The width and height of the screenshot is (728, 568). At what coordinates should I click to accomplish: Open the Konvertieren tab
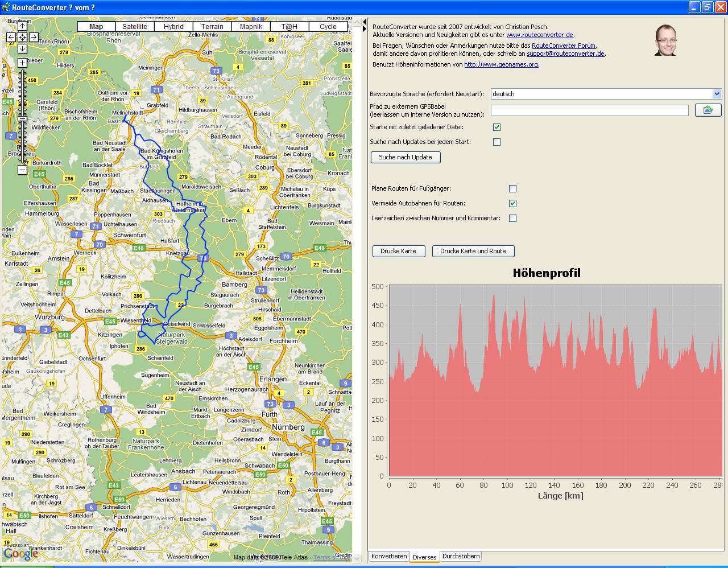(x=389, y=556)
